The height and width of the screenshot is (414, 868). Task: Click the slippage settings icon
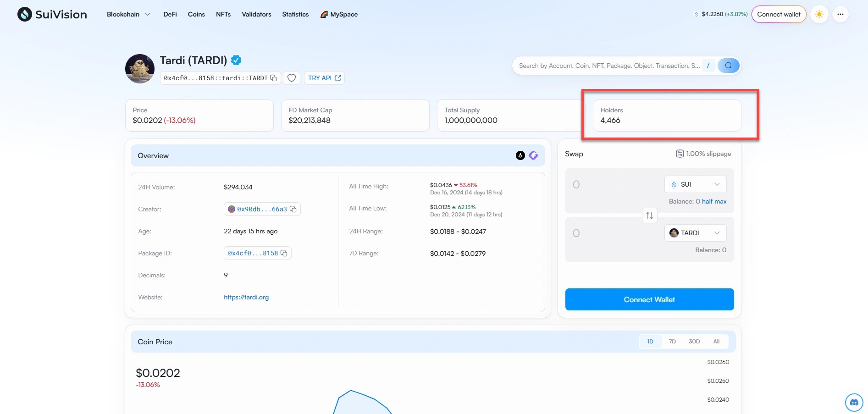(680, 154)
